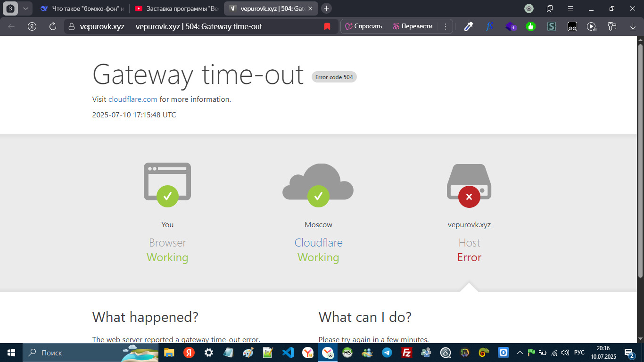This screenshot has height=362, width=644.
Task: Click the "What happened?" heading
Action: [145, 317]
